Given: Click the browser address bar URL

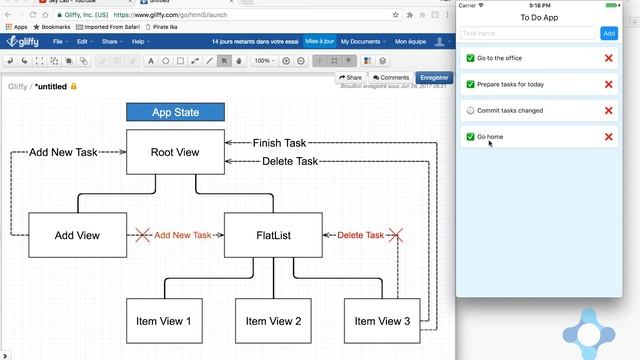Looking at the screenshot, I should (170, 15).
